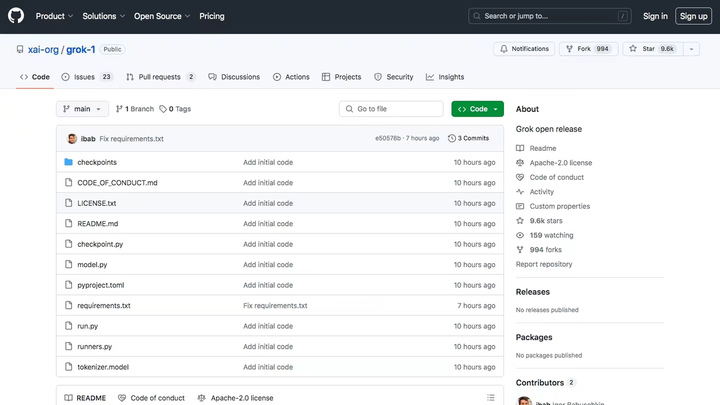Switch to the Code tab
Image resolution: width=720 pixels, height=405 pixels.
coord(35,77)
